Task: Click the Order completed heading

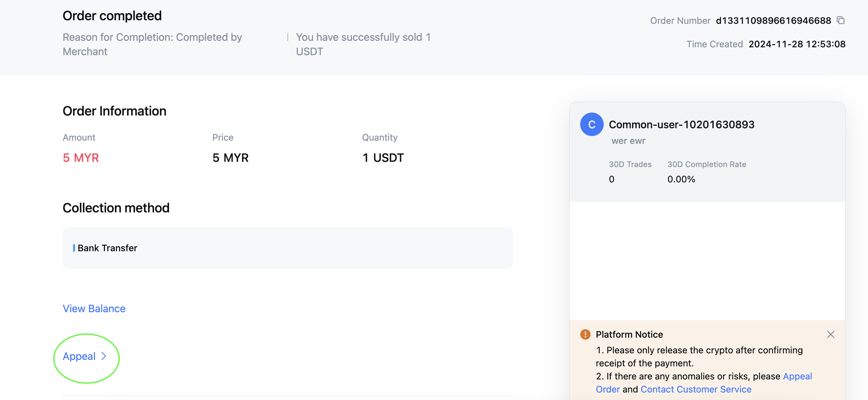Action: coord(112,16)
